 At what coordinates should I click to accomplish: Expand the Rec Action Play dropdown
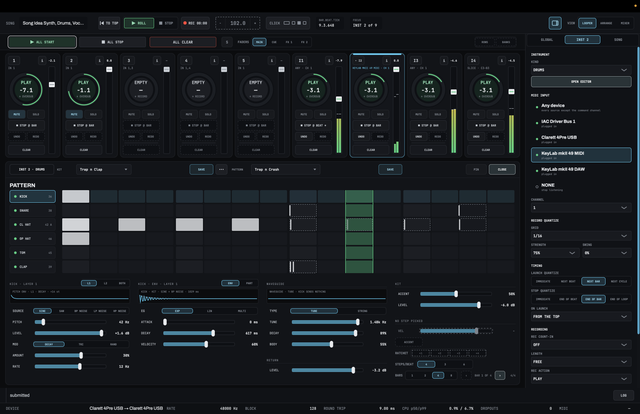pos(581,379)
